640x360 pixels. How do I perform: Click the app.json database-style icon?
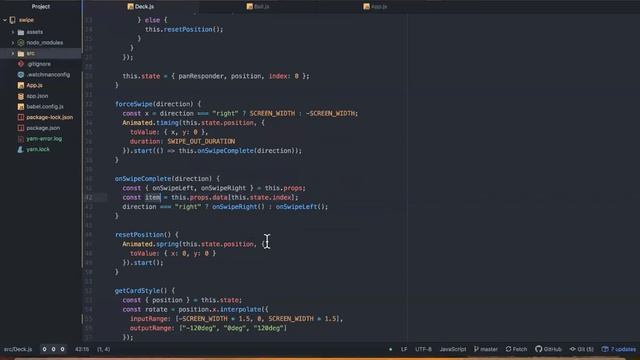21,96
